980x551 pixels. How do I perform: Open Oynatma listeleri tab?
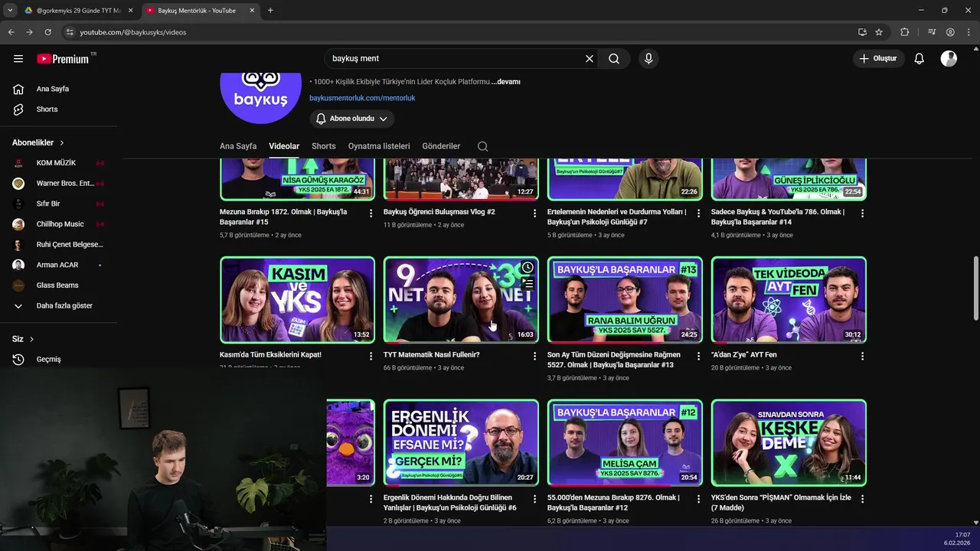[379, 146]
